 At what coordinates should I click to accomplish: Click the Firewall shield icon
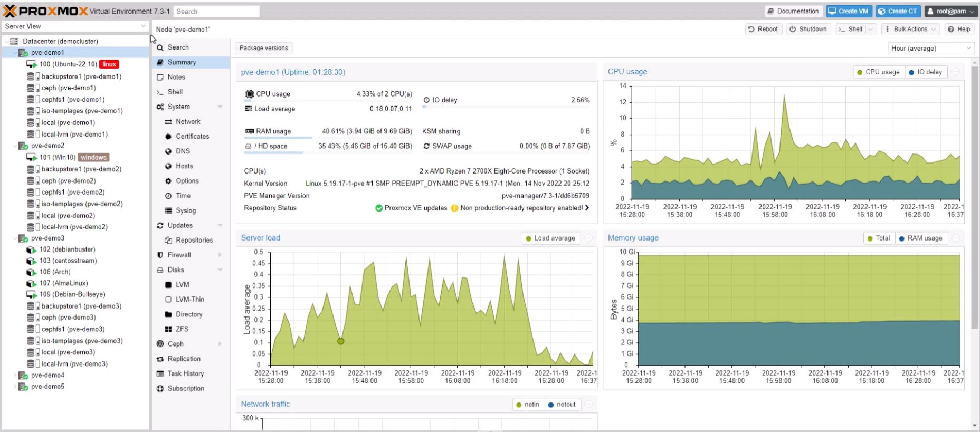point(160,255)
